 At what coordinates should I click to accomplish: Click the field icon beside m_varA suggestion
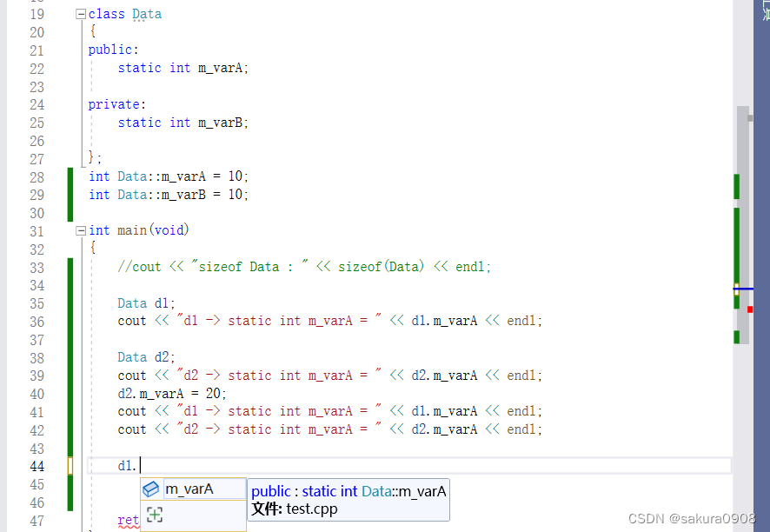click(x=150, y=489)
